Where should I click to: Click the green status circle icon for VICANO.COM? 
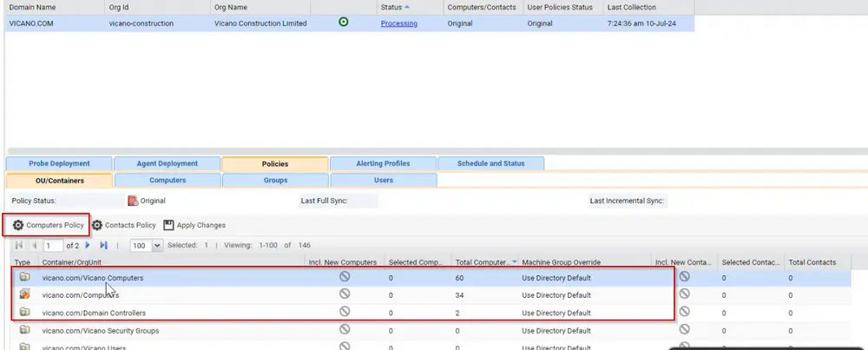343,23
